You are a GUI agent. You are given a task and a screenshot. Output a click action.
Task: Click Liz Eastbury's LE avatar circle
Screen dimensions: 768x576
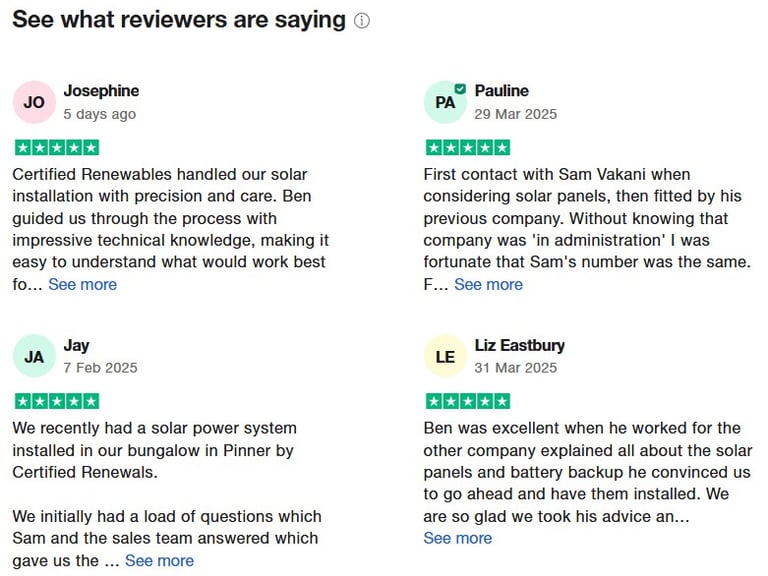(445, 356)
